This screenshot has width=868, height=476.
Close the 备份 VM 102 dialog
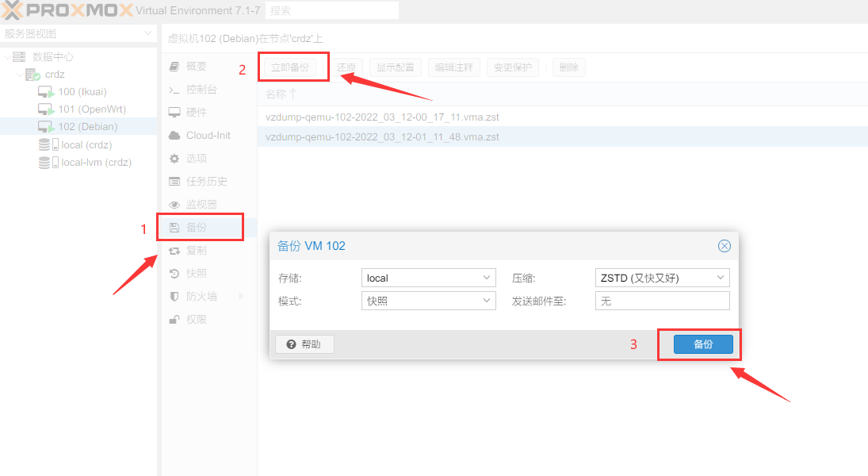(x=724, y=246)
